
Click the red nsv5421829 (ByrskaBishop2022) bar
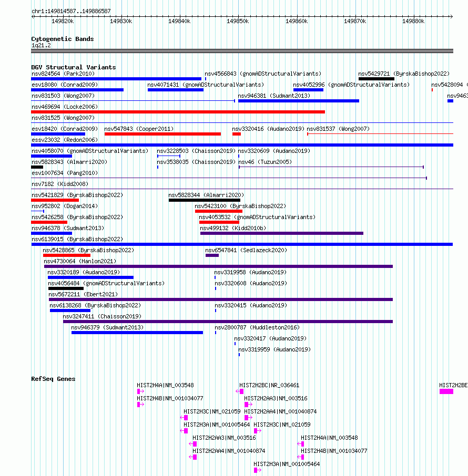[55, 200]
